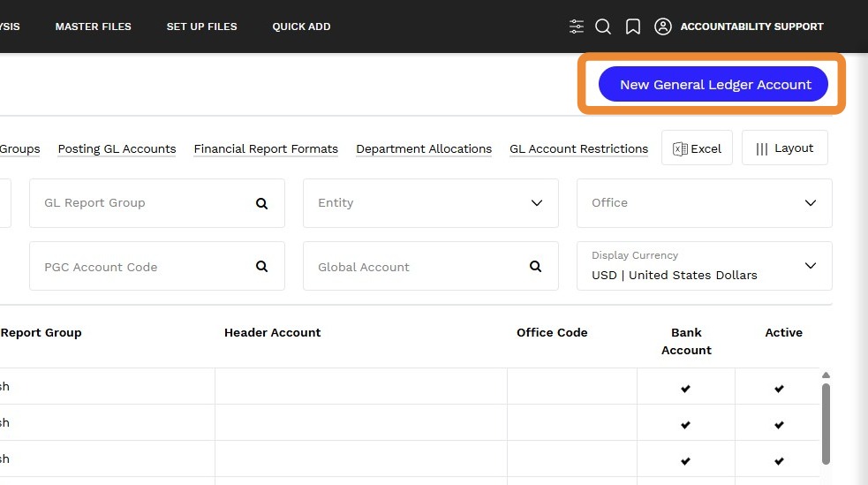Click search icon in PGC Account Code field
Image resolution: width=868 pixels, height=485 pixels.
click(x=261, y=267)
